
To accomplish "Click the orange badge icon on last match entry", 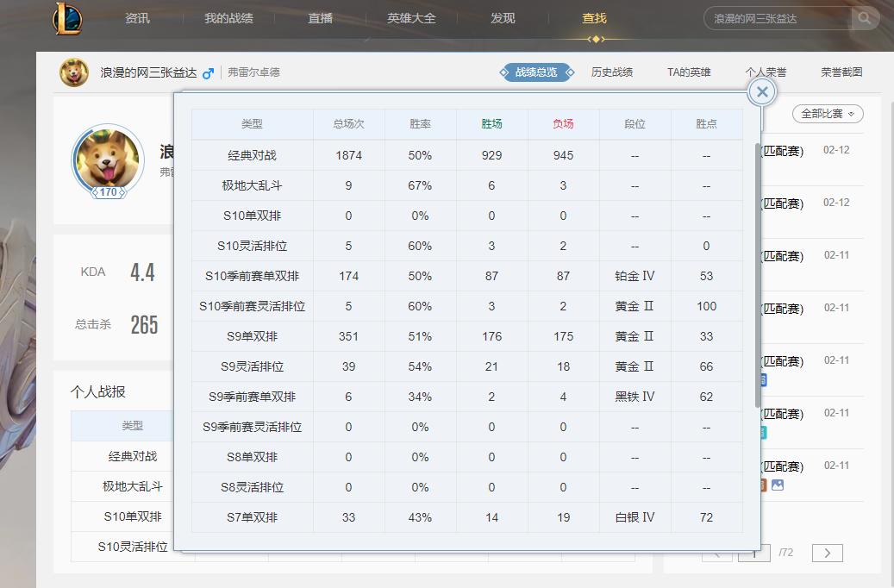I will click(763, 483).
